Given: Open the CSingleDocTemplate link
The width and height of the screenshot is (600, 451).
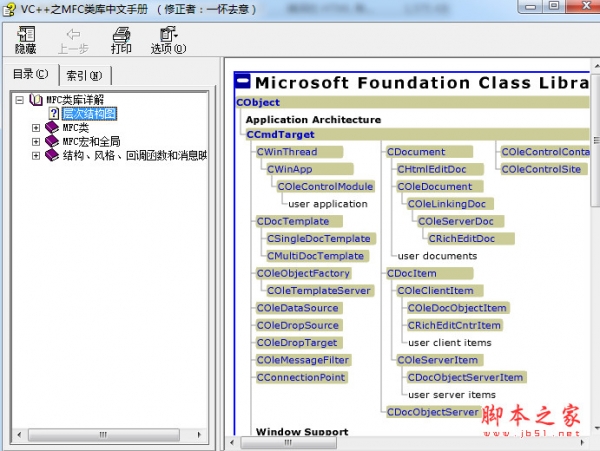Looking at the screenshot, I should click(x=319, y=239).
